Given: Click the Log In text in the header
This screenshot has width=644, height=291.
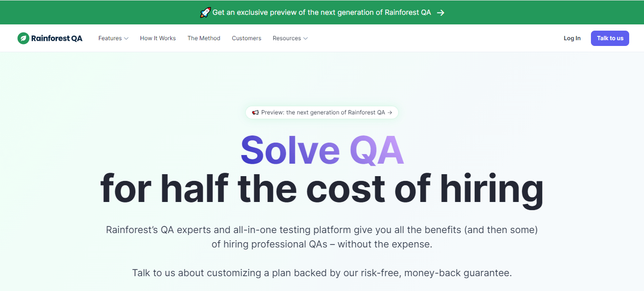Looking at the screenshot, I should [x=572, y=38].
